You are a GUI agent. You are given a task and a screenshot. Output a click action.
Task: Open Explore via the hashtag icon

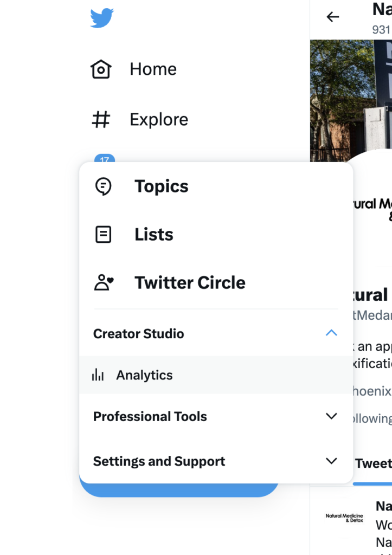[x=101, y=119]
